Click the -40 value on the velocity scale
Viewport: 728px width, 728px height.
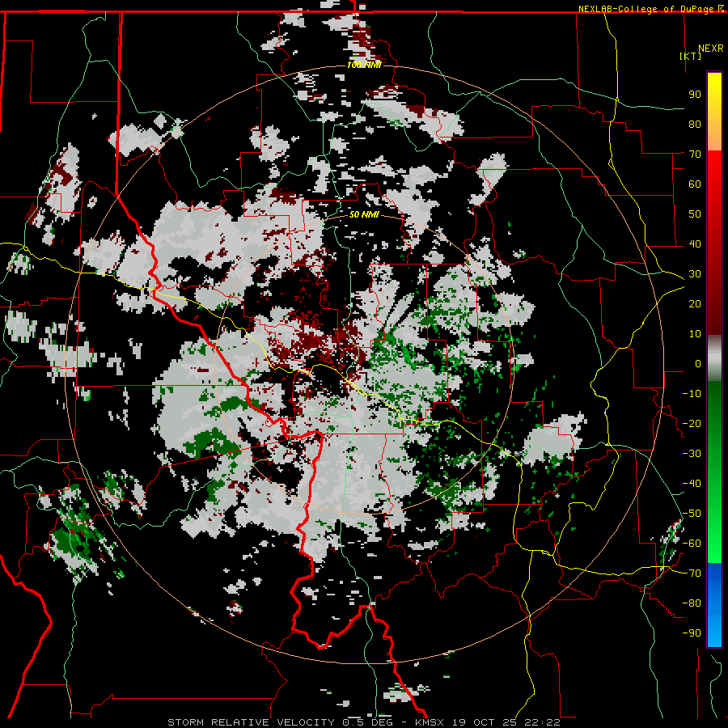point(692,484)
